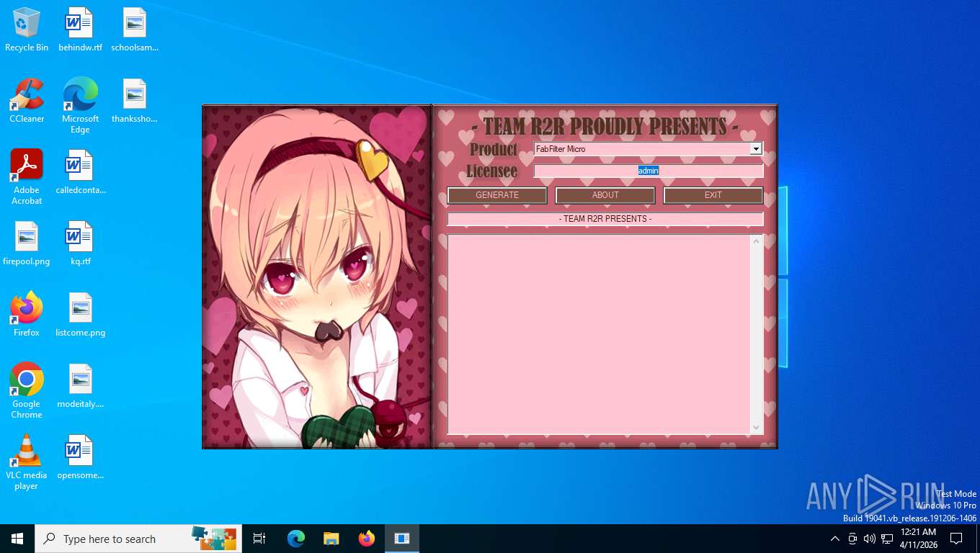This screenshot has width=980, height=553.
Task: Select the Google Chrome desktop shortcut
Action: [27, 391]
